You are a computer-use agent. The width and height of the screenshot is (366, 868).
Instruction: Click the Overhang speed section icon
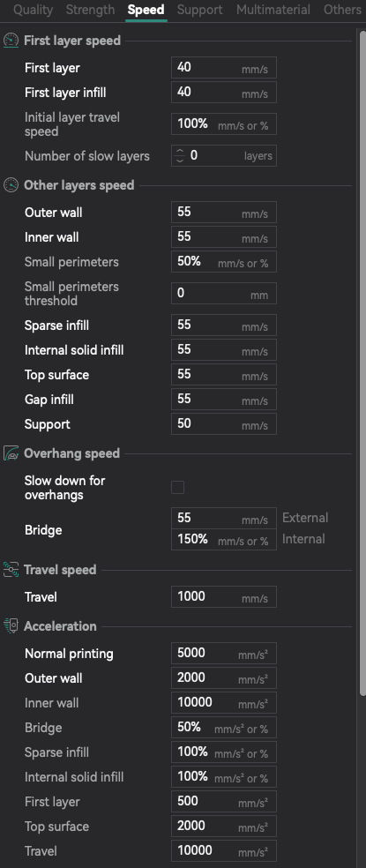coord(11,453)
